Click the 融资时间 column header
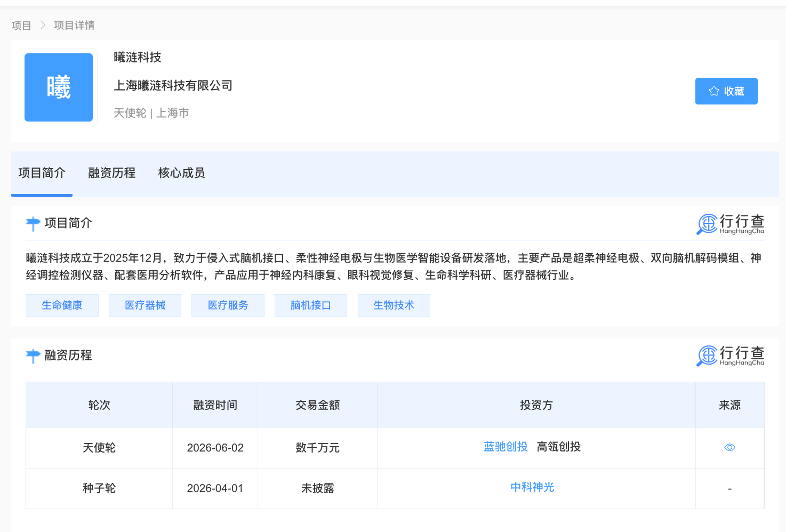The image size is (786, 532). point(215,405)
